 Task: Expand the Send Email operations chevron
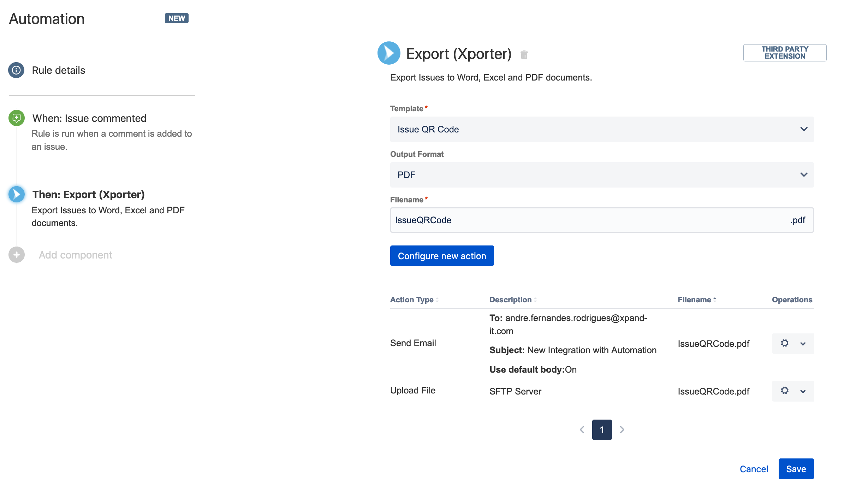tap(803, 344)
